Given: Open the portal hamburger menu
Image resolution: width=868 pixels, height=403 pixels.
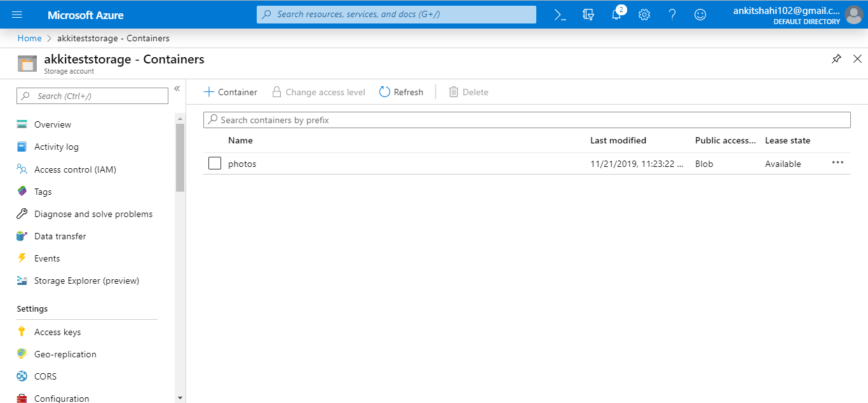Looking at the screenshot, I should (x=17, y=15).
